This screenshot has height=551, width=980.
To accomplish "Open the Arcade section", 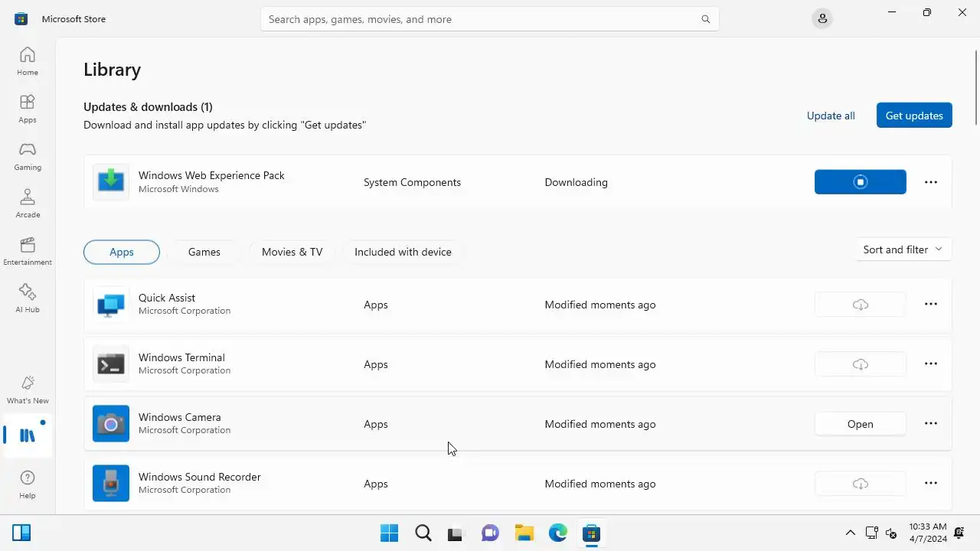I will [x=28, y=204].
